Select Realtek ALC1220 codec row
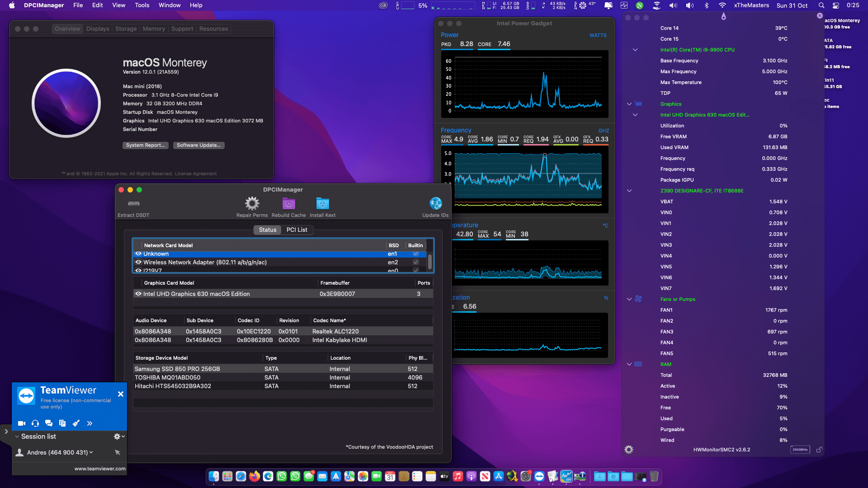Viewport: 868px width, 488px height. (x=283, y=331)
